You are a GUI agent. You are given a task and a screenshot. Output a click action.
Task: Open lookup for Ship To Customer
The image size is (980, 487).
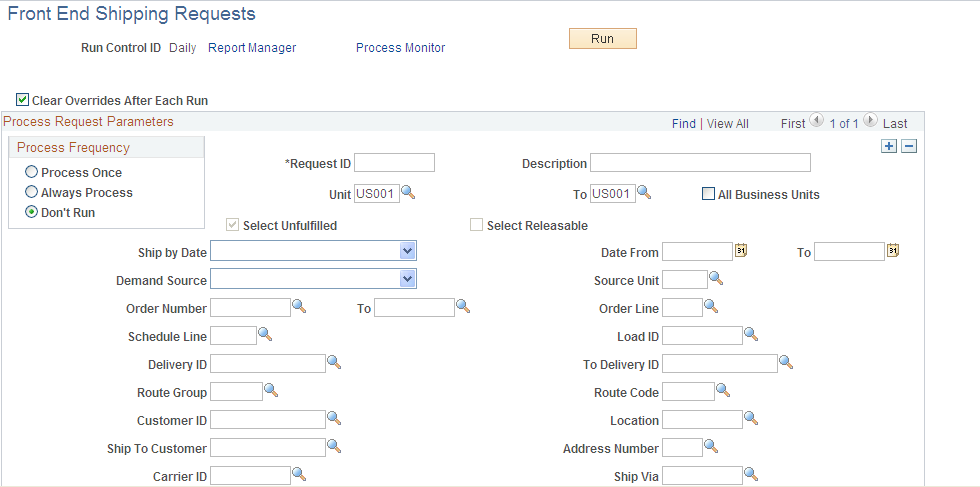(334, 446)
